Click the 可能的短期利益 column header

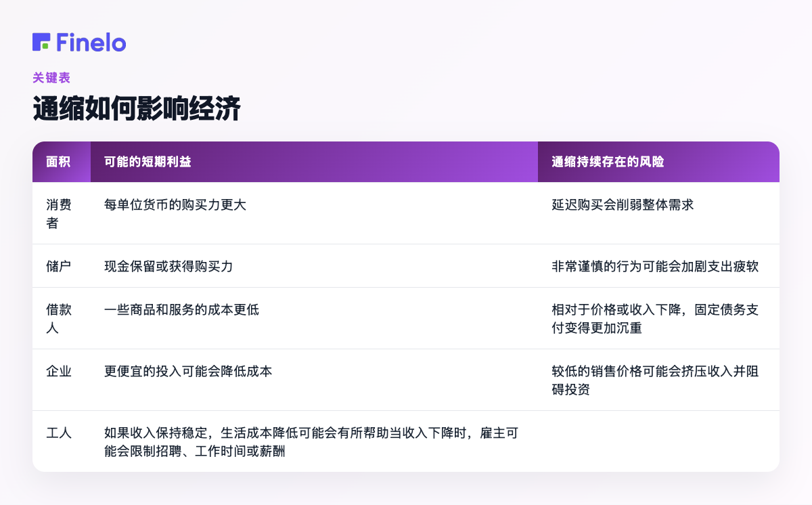click(x=314, y=162)
